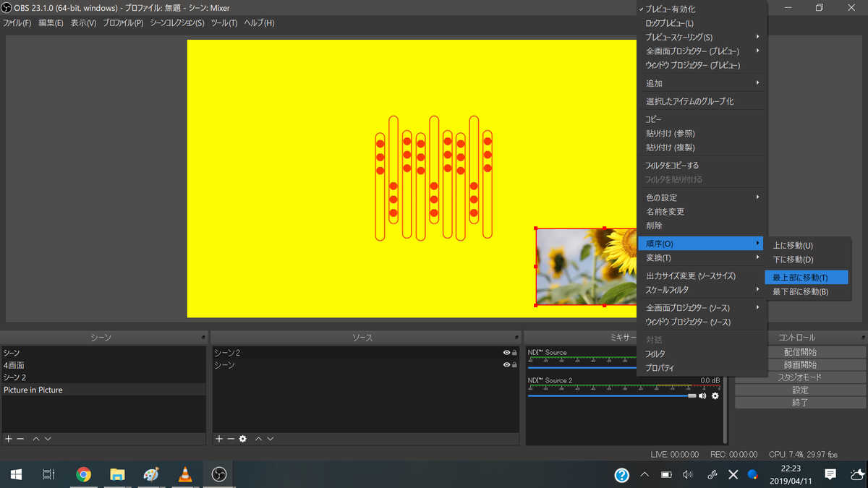Open 設定 from the controls panel
The width and height of the screenshot is (868, 488).
pyautogui.click(x=800, y=390)
